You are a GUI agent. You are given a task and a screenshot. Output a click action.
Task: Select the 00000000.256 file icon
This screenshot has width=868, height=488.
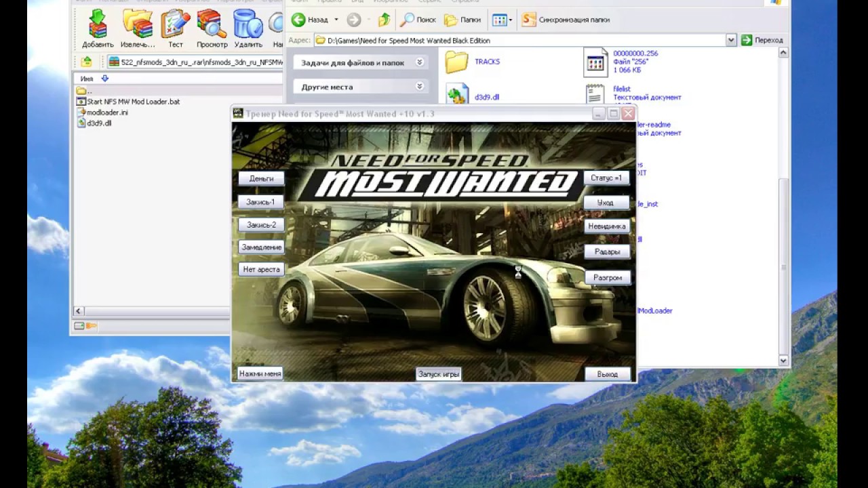[595, 62]
